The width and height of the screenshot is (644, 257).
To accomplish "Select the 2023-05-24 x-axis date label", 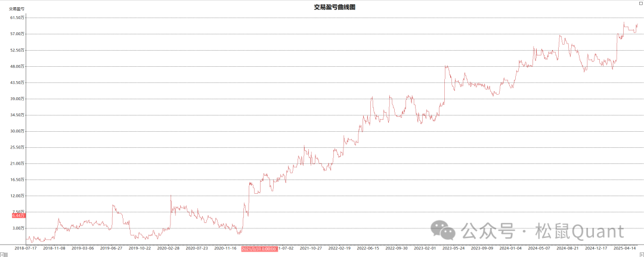I will [x=455, y=247].
